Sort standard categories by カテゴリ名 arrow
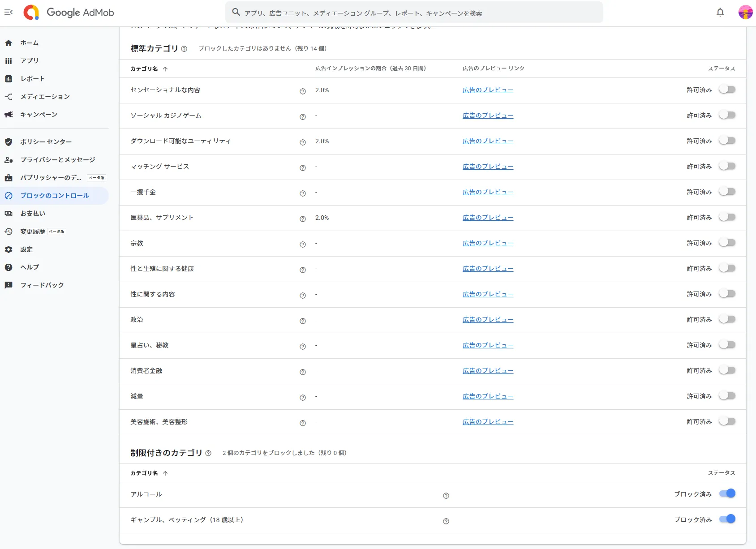The height and width of the screenshot is (549, 756). (x=165, y=69)
